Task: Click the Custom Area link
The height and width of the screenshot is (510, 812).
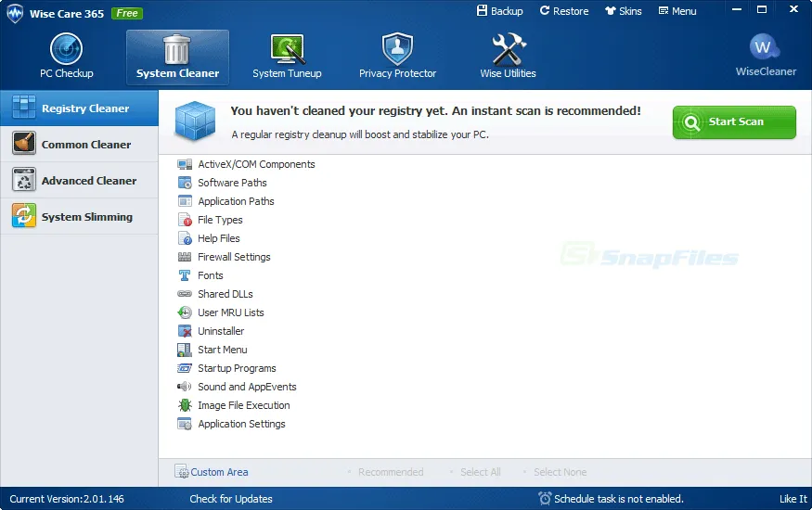Action: point(219,472)
